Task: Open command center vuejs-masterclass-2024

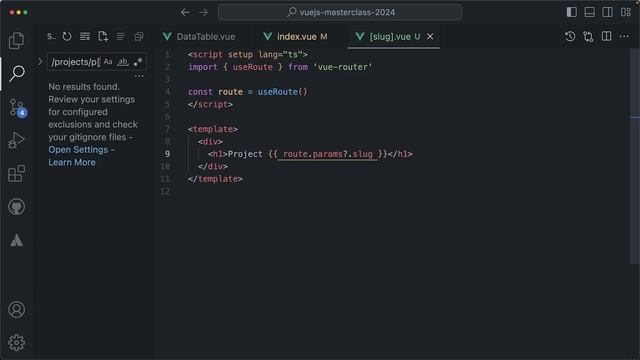Action: coord(340,12)
